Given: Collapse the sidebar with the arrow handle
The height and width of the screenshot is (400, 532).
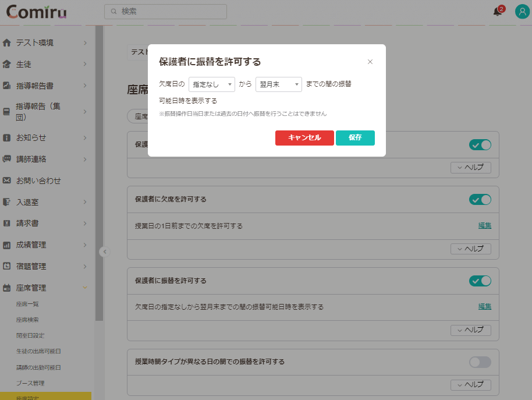Looking at the screenshot, I should (x=105, y=252).
